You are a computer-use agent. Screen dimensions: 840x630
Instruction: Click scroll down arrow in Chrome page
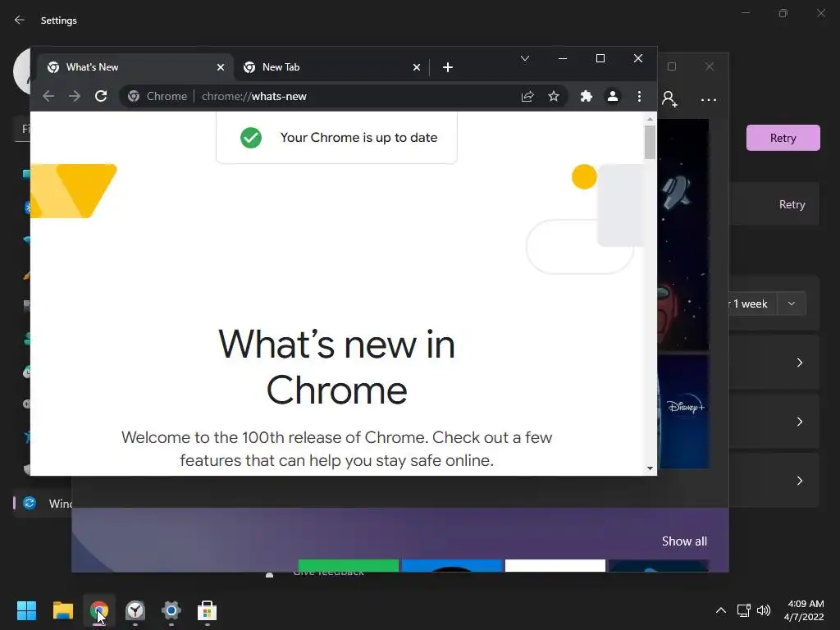[650, 468]
